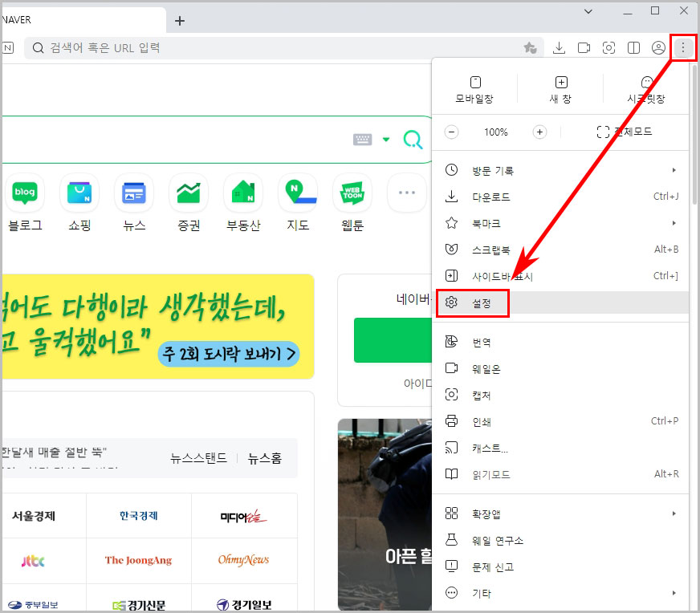700x613 pixels.
Task: Click the bookmark star icon in address bar
Action: tap(530, 47)
